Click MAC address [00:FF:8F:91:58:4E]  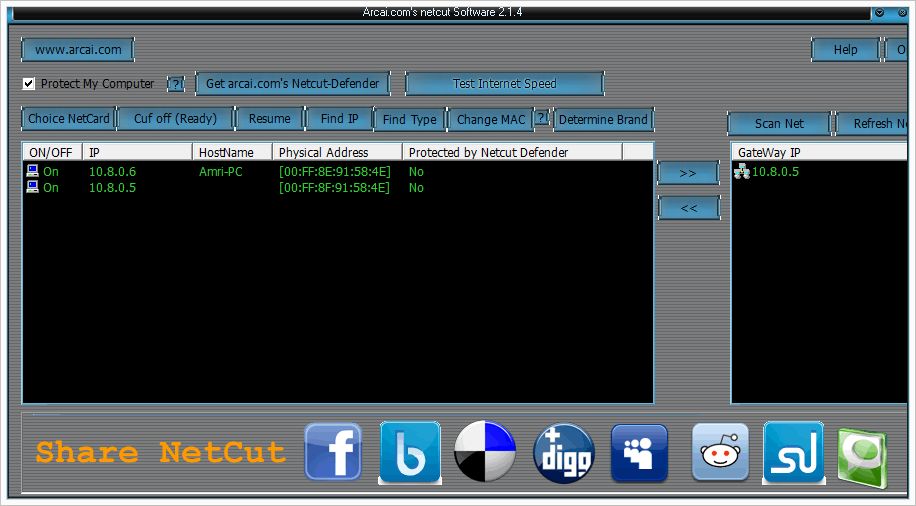tap(334, 187)
